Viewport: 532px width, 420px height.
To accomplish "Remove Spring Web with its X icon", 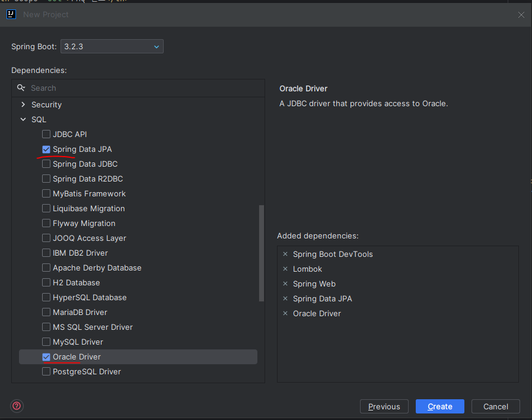I will click(285, 284).
